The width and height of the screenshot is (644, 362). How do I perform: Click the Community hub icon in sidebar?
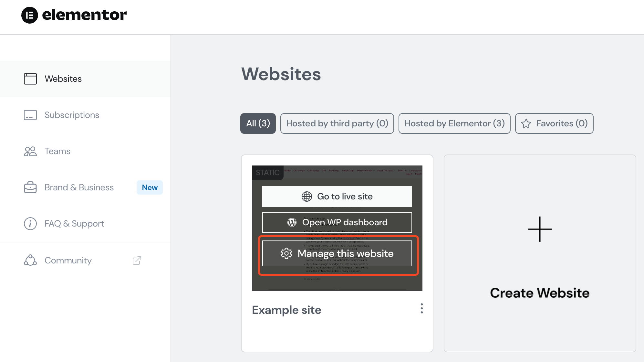[30, 260]
